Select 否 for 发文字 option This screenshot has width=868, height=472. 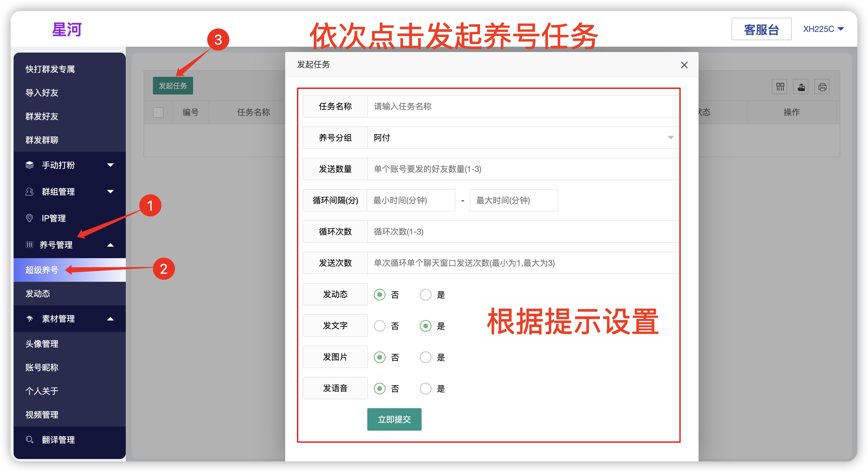[x=380, y=326]
